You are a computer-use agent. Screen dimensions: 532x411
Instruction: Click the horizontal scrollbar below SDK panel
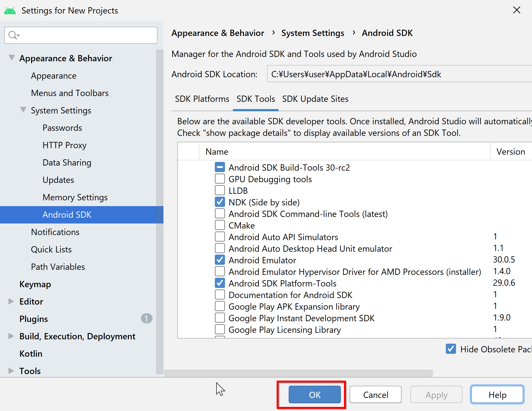pyautogui.click(x=298, y=373)
